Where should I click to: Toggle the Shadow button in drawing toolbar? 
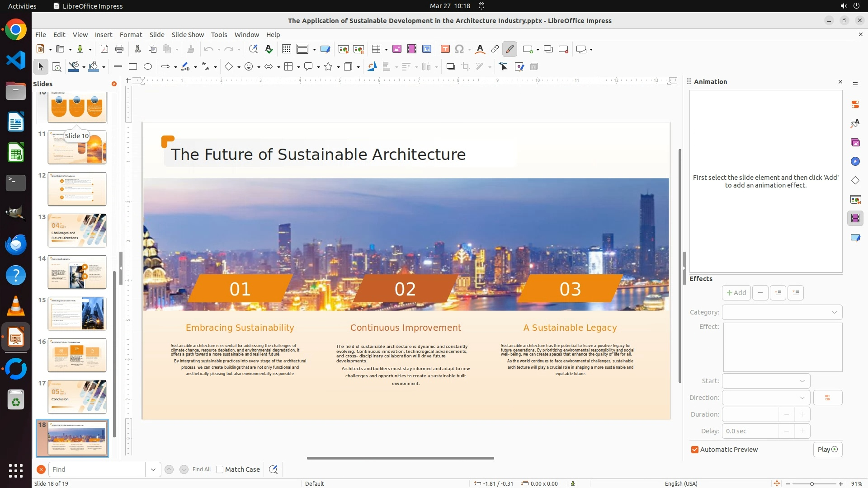pos(450,67)
